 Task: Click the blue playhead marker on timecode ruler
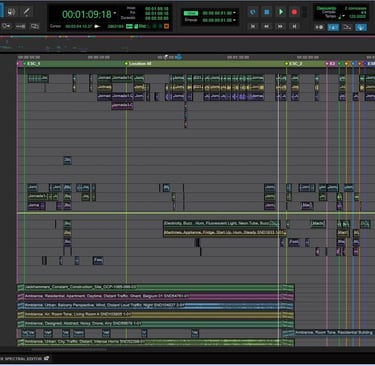(x=179, y=57)
